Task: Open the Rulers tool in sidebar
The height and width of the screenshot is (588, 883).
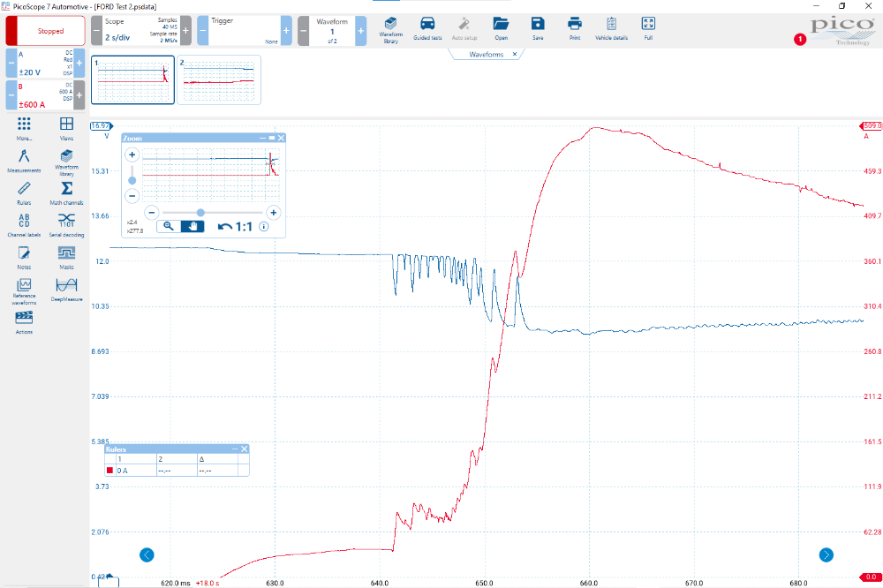Action: tap(24, 192)
